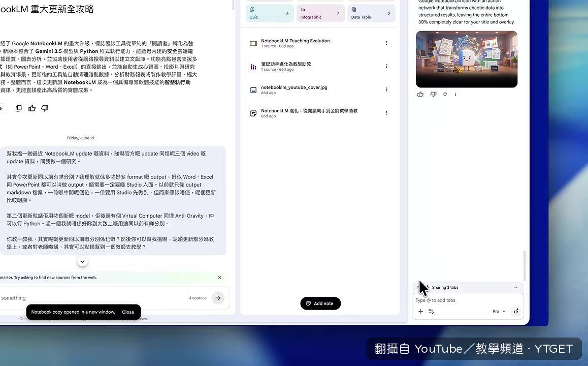Click the side panel vertical scrollbar
The width and height of the screenshot is (588, 366).
[x=525, y=266]
